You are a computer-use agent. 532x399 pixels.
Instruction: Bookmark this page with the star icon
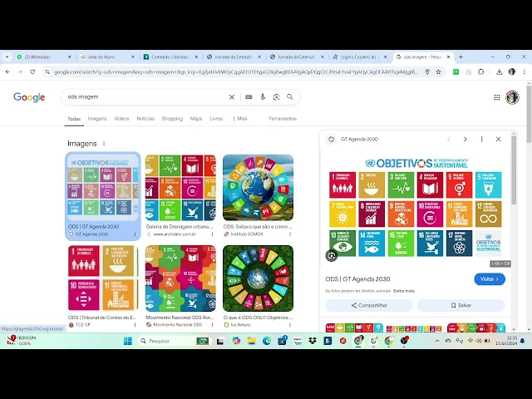tap(438, 71)
